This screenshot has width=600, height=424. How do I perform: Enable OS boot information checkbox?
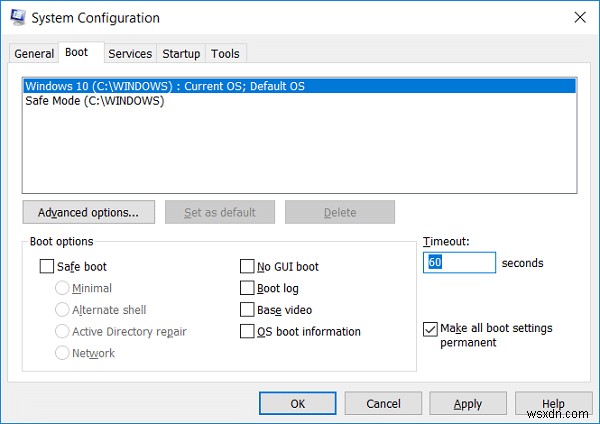(247, 332)
